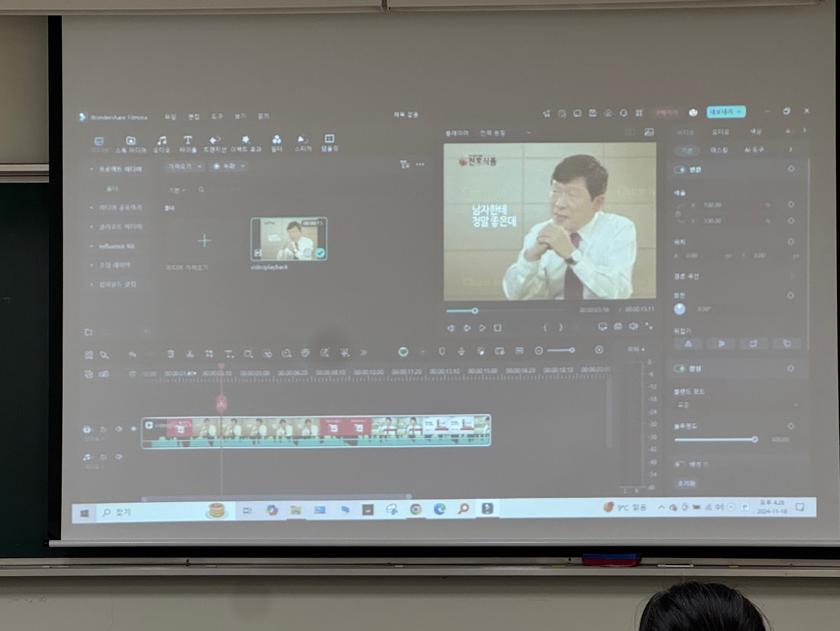The height and width of the screenshot is (631, 840).
Task: Click the Export (내보내기) button
Action: click(726, 111)
